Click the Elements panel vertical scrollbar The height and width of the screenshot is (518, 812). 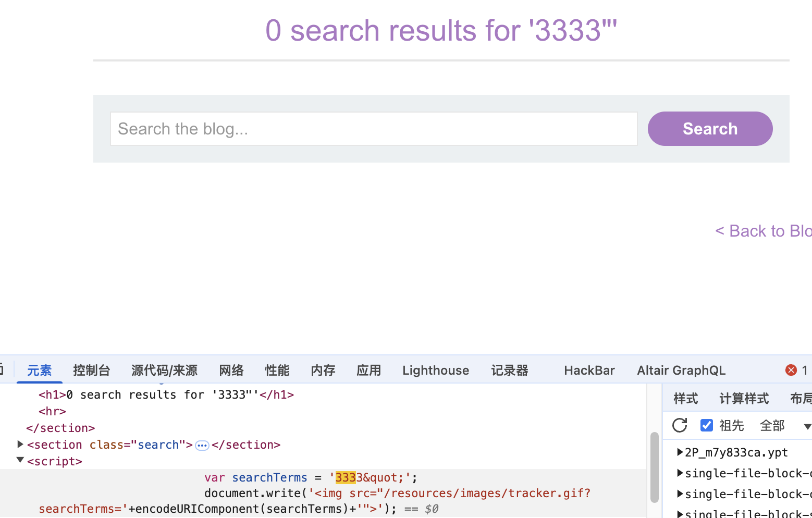654,466
